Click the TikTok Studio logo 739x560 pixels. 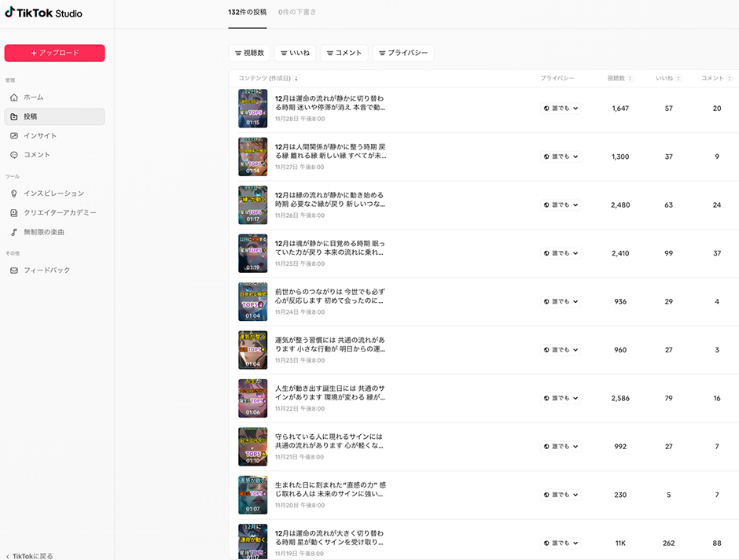point(43,13)
